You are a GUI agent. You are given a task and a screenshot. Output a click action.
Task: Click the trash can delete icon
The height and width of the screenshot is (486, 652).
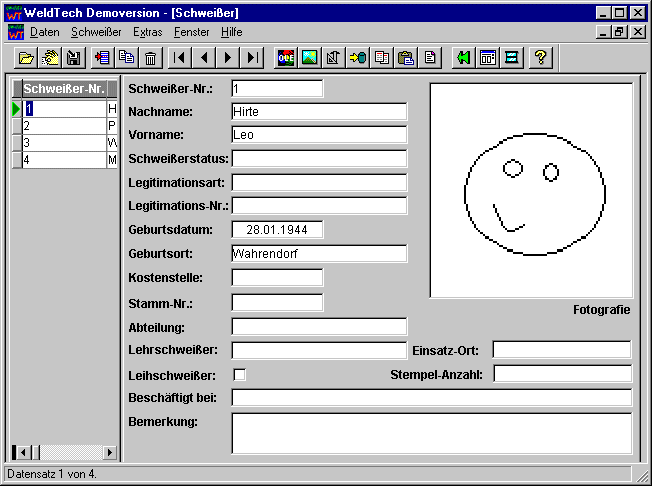point(150,58)
